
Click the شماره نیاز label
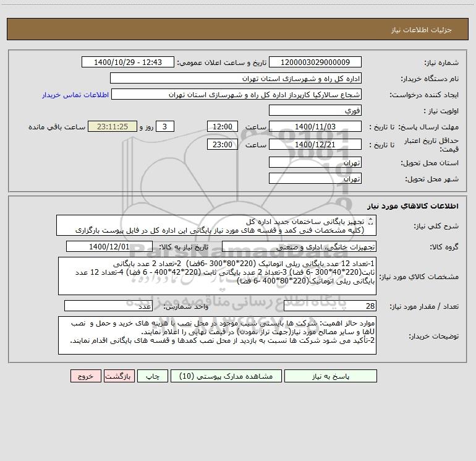[x=441, y=63]
